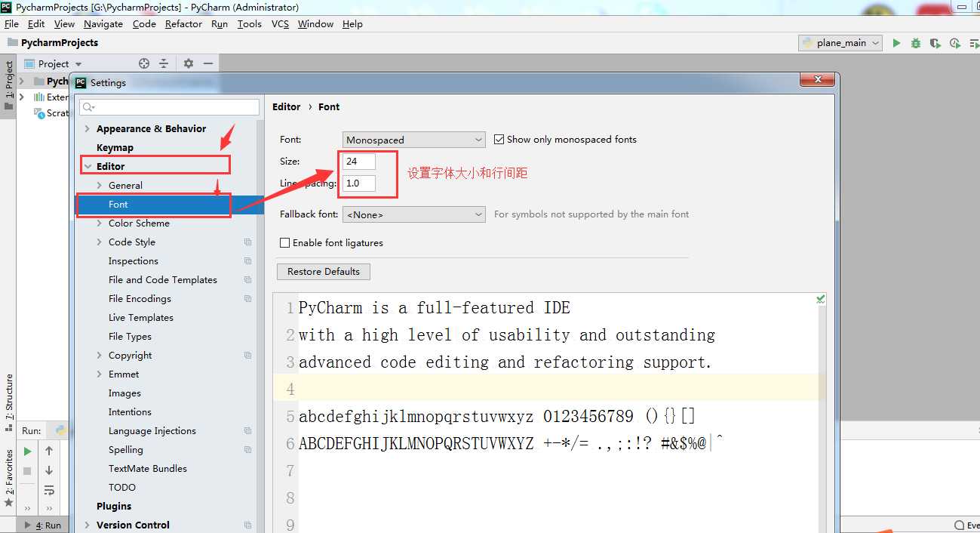
Task: Expand the Code Style node
Action: tap(100, 242)
